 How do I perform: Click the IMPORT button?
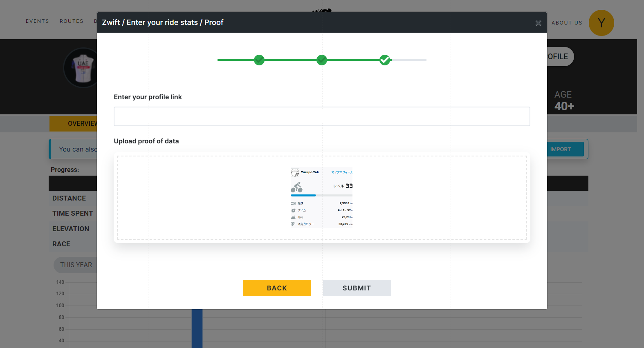tap(565, 149)
